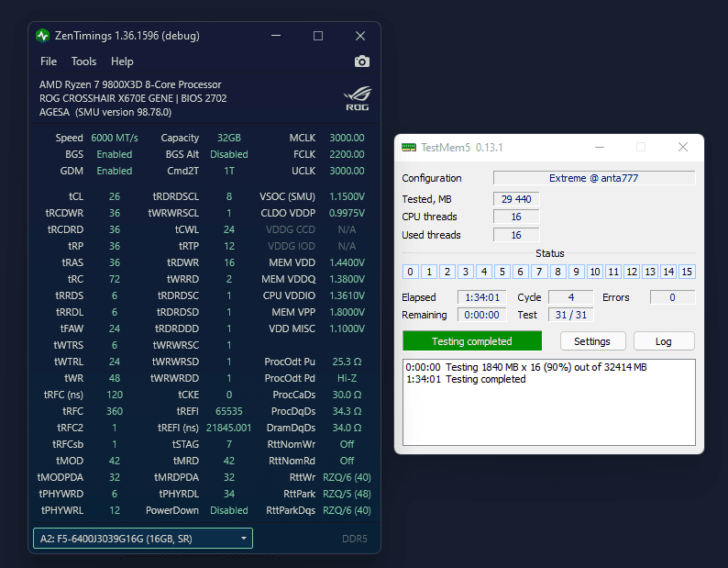Click the AMD Ryzen 7 9800X3D processor text
Screen dimensions: 728x568
tap(130, 84)
